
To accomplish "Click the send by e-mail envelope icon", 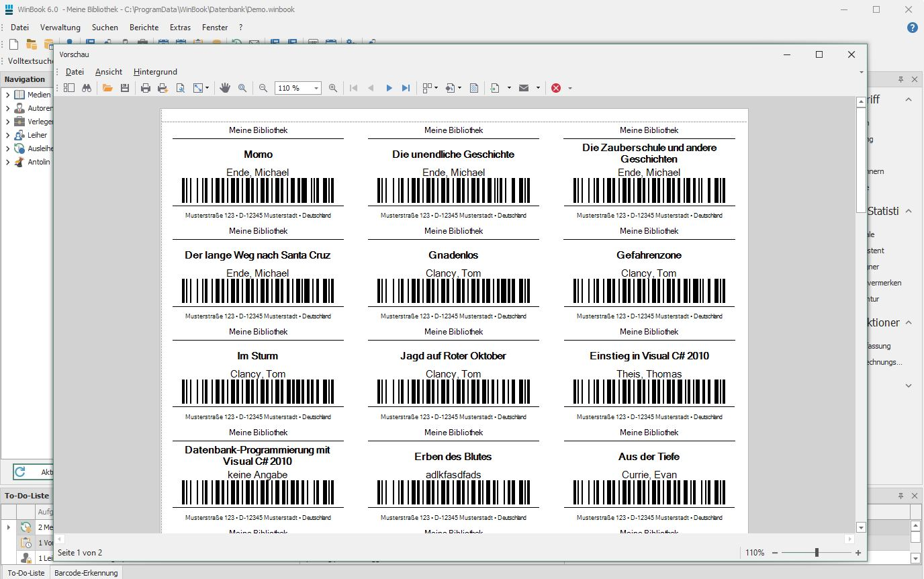I will point(524,88).
